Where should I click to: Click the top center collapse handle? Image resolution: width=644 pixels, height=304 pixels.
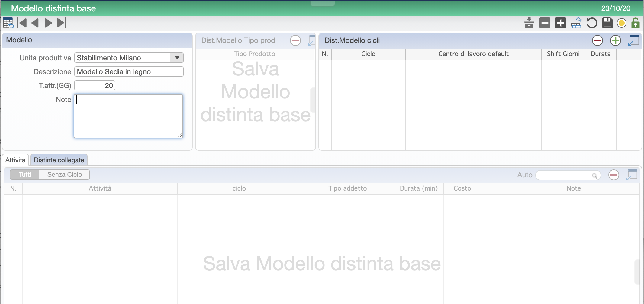click(x=323, y=3)
